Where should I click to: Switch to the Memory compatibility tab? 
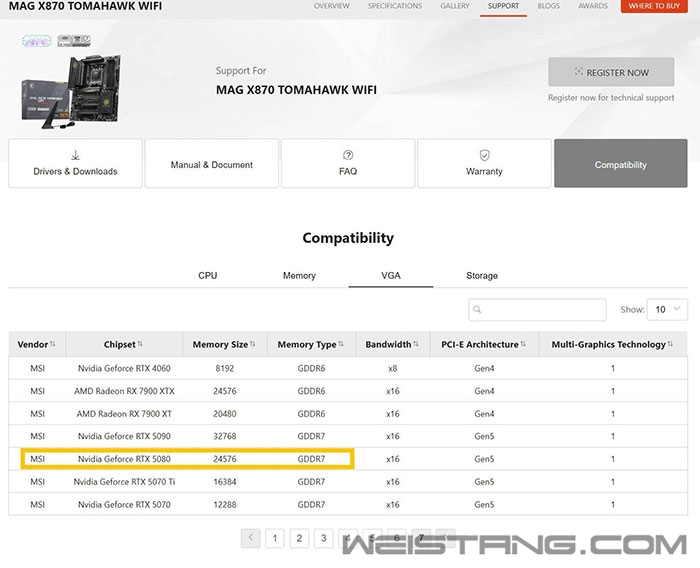click(299, 276)
